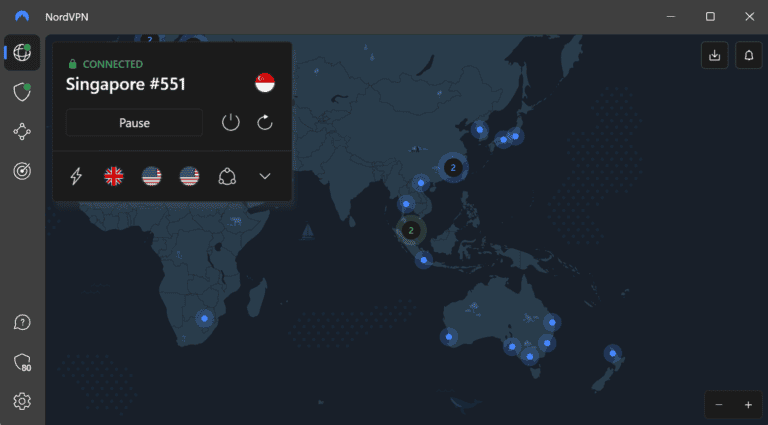Screen dimensions: 768x425
Task: Click the CONNECTED status label
Action: tap(113, 64)
